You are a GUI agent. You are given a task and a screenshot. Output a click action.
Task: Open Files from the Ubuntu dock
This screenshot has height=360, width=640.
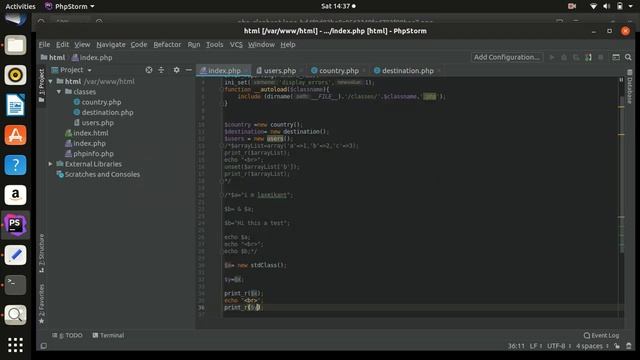16,45
